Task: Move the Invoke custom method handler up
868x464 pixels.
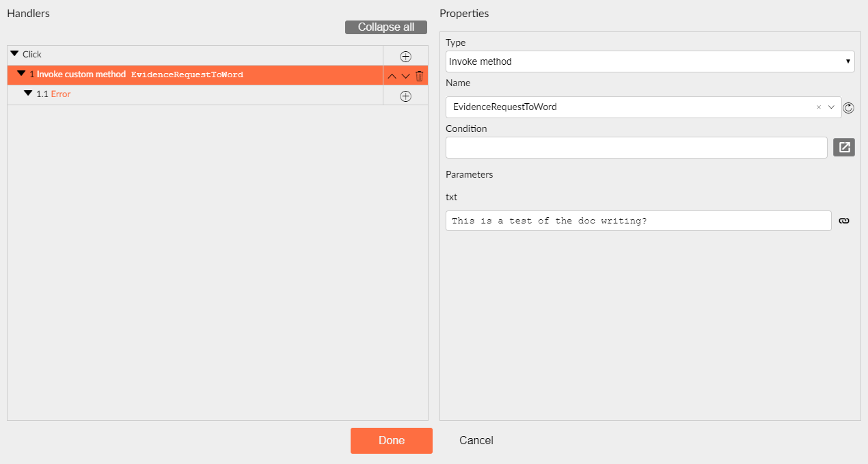Action: pos(392,76)
